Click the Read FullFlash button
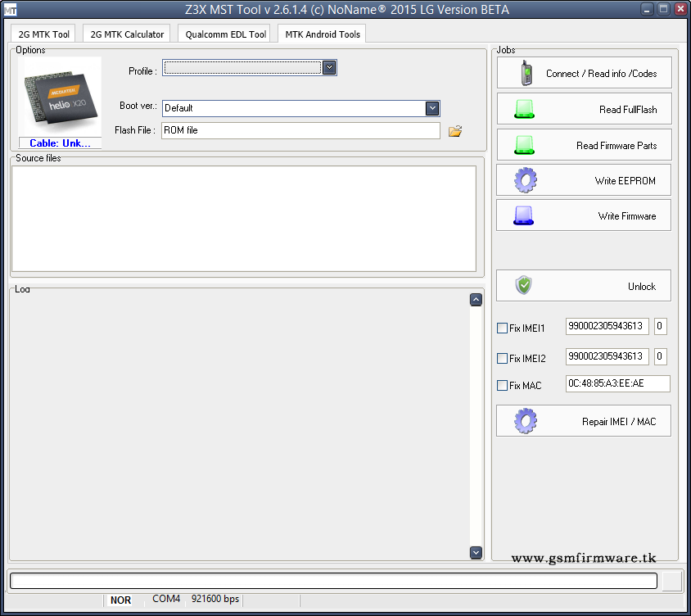 (x=585, y=109)
